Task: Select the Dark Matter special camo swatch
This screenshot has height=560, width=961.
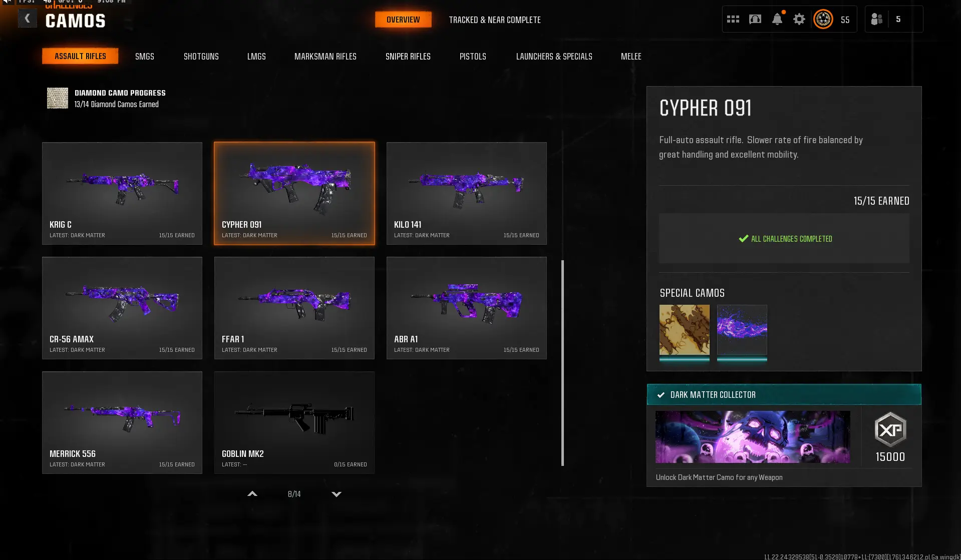Action: coord(742,330)
